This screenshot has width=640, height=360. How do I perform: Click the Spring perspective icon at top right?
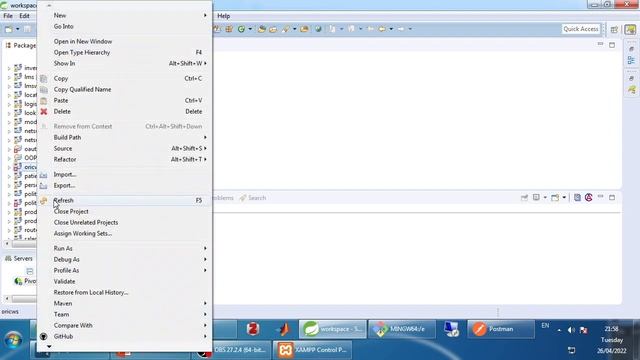(630, 29)
